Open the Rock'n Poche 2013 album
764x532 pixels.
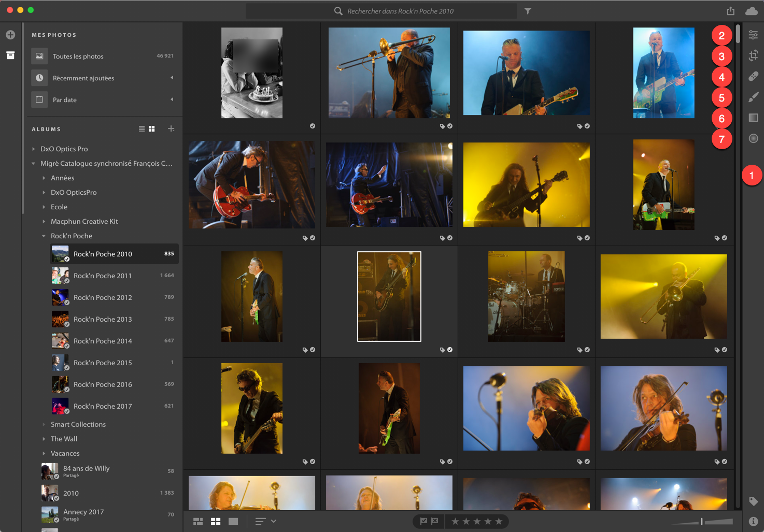coord(114,319)
